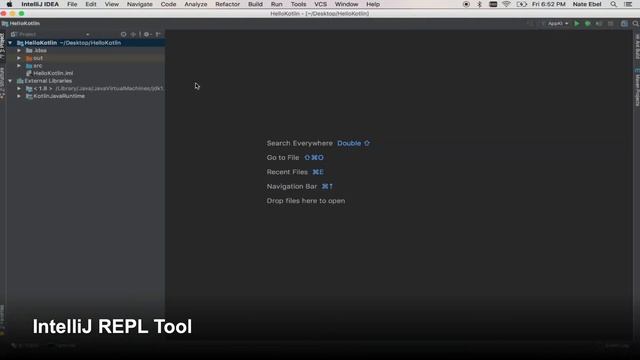Click the Bluetooth menu bar icon
The height and width of the screenshot is (360, 640).
coord(479,4)
